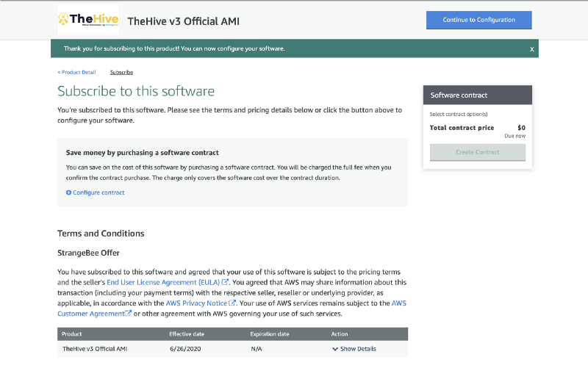588x379 pixels.
Task: Open the Configure contract link
Action: tap(98, 192)
